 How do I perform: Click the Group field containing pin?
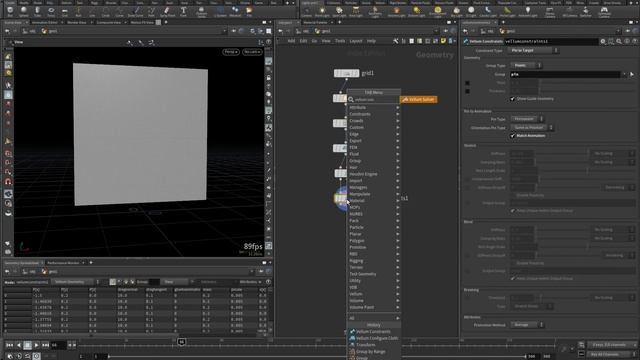pos(565,74)
